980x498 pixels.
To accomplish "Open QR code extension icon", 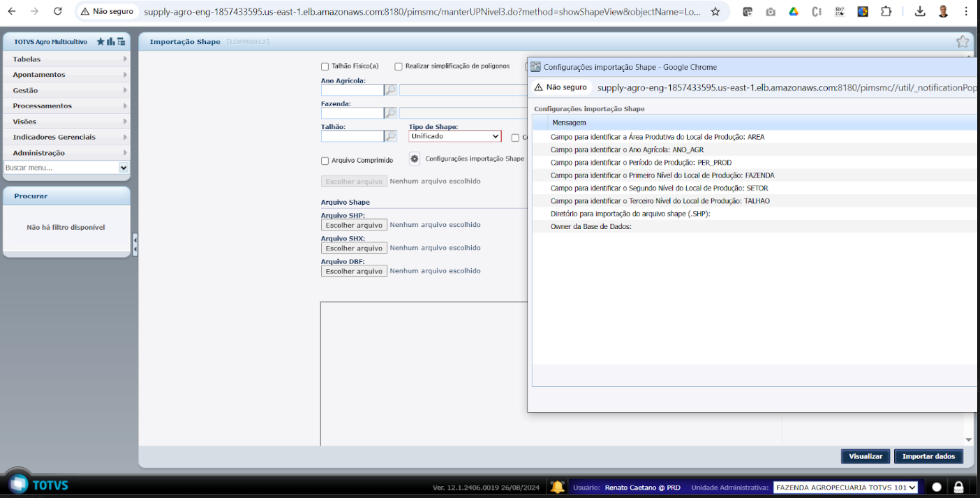I will 840,11.
